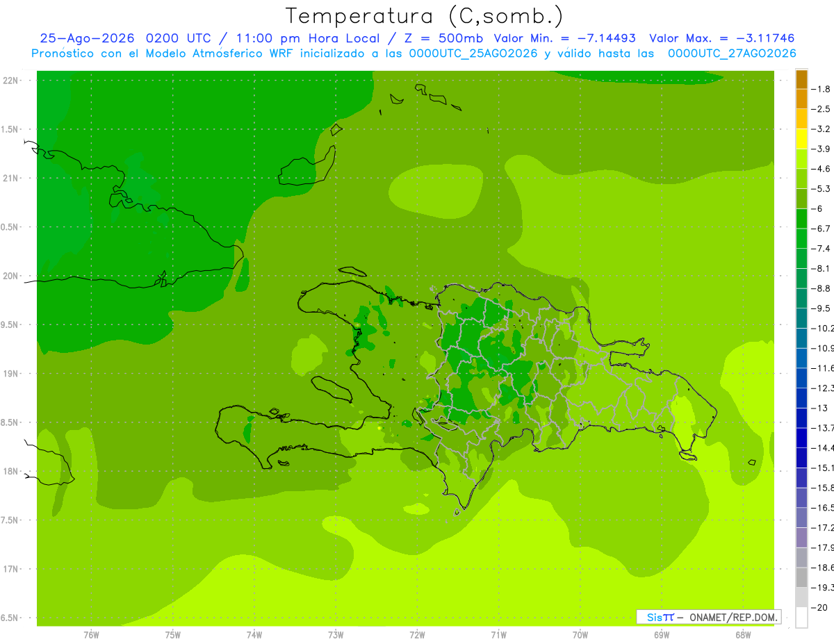Pick the orange swatch between -1.8 and -2.5
Image resolution: width=834 pixels, height=644 pixels.
tap(801, 99)
